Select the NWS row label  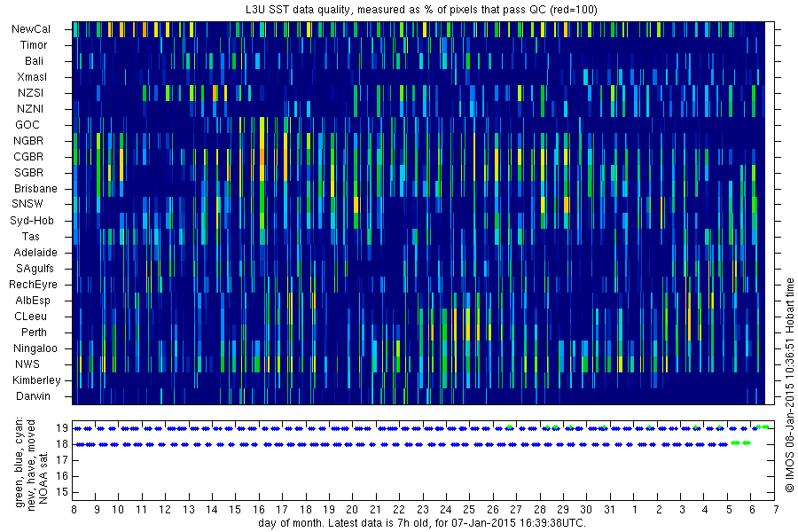point(27,364)
